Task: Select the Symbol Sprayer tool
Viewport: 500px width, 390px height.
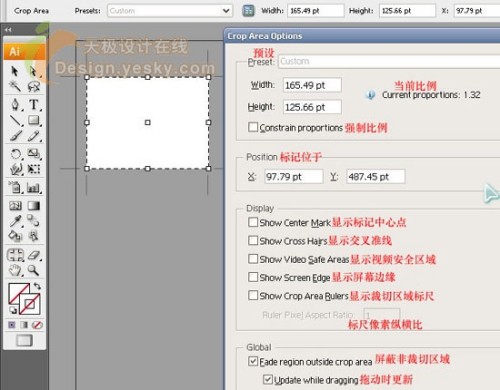Action: [15, 187]
